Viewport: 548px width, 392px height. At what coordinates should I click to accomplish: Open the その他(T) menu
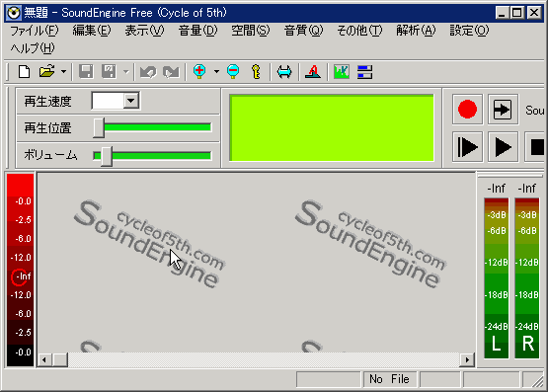click(359, 31)
